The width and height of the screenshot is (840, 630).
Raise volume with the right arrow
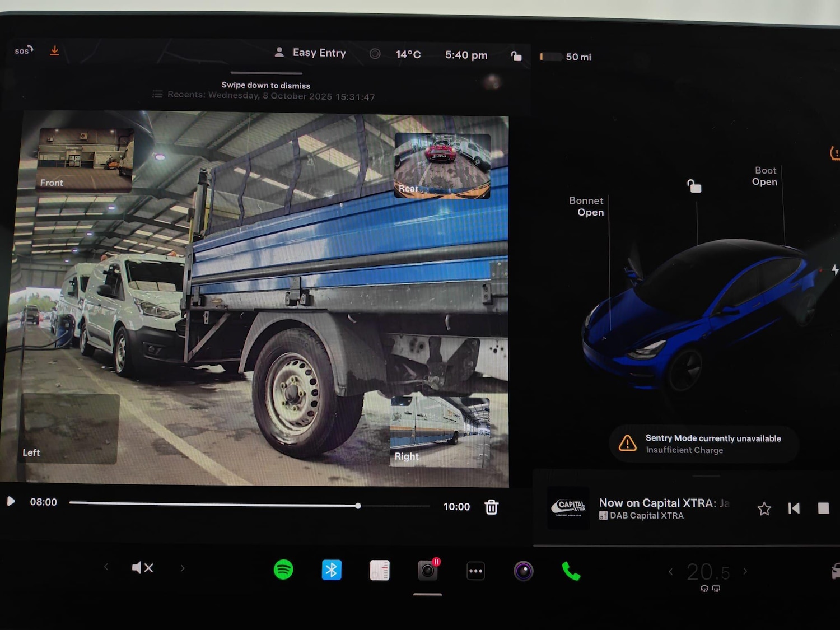[183, 568]
